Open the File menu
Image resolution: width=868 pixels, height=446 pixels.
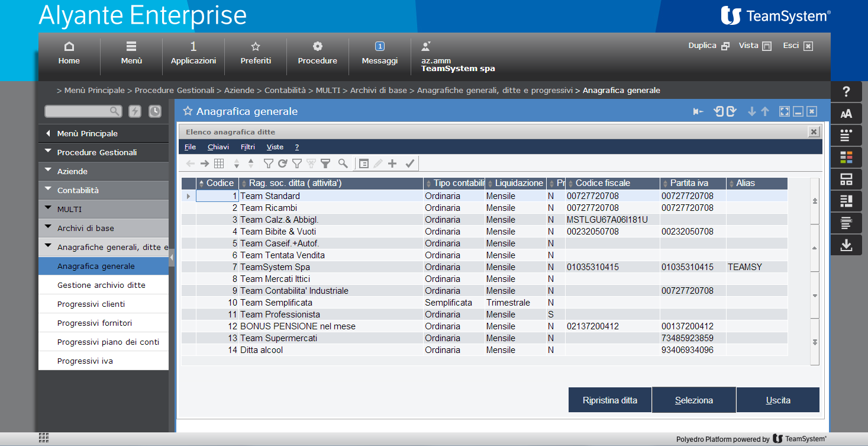click(x=190, y=147)
